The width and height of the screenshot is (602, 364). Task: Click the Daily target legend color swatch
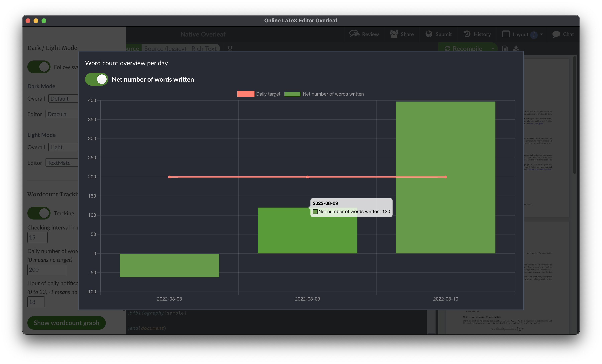(246, 94)
